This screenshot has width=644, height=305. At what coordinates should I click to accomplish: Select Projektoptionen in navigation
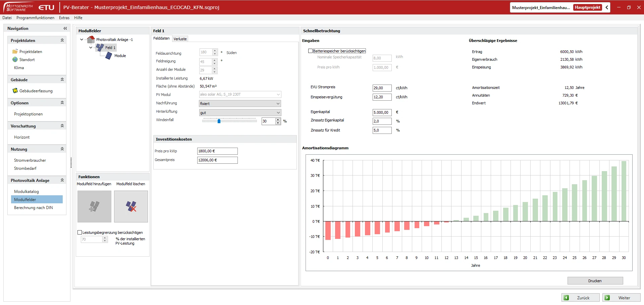pos(28,114)
